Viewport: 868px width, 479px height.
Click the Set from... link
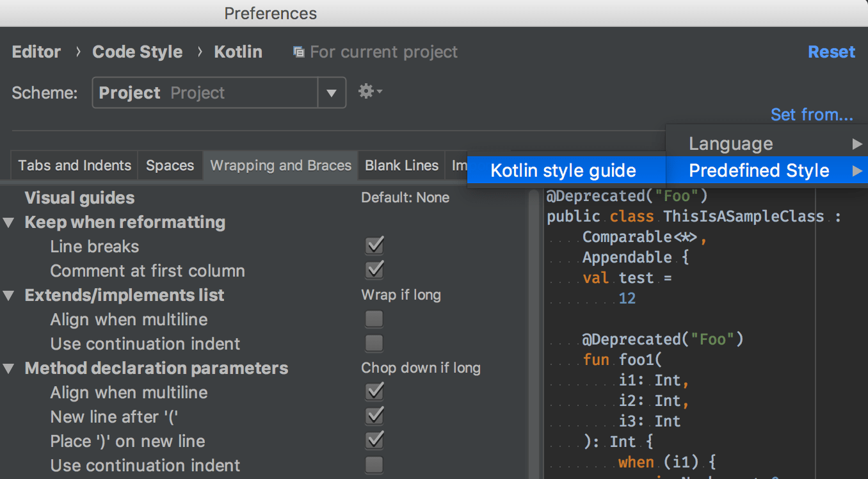[x=811, y=115]
